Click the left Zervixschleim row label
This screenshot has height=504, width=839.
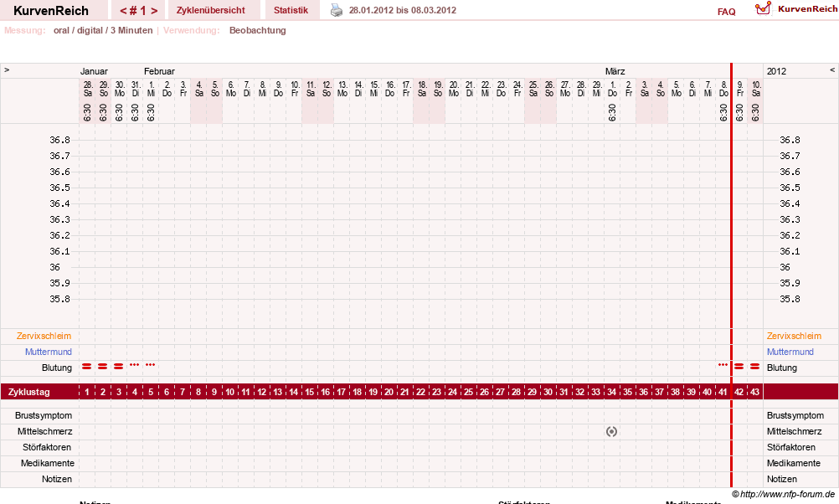44,336
